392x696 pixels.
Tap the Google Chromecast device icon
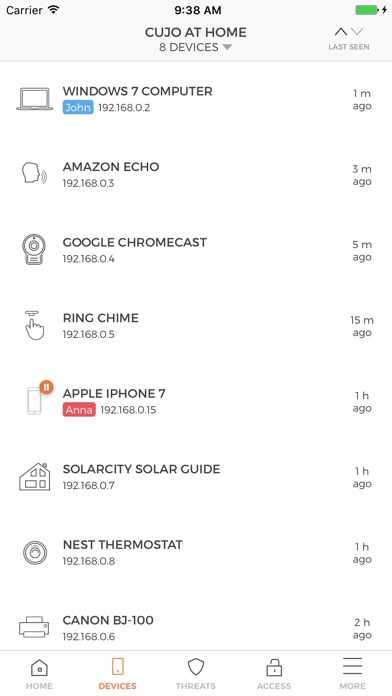point(34,249)
